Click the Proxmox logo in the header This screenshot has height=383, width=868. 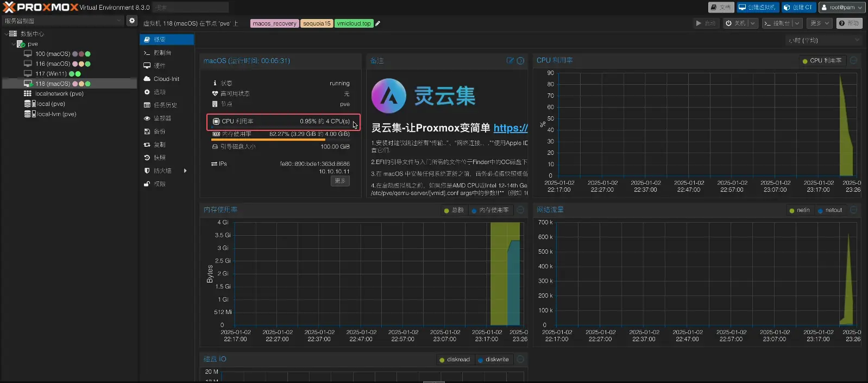click(x=41, y=7)
